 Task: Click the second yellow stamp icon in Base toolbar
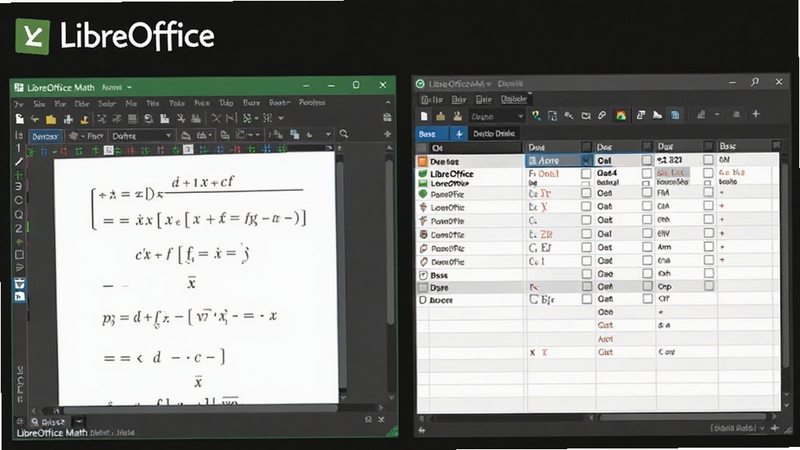(458, 116)
